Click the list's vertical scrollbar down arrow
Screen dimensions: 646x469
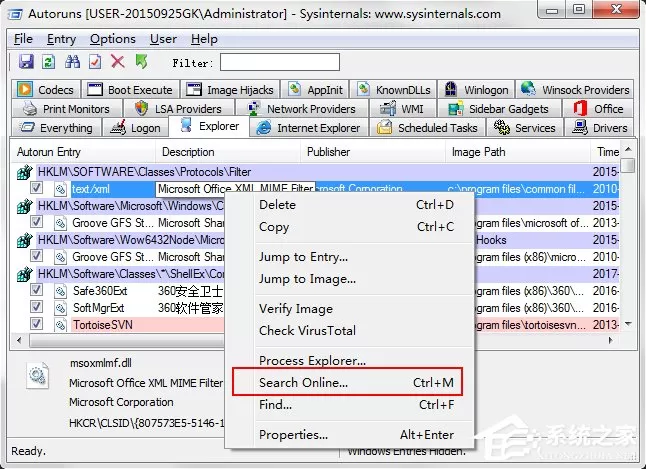(628, 324)
